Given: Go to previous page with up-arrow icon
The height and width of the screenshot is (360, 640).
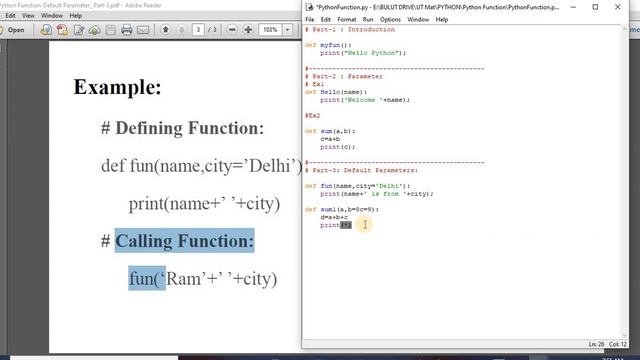Looking at the screenshot, I should click(166, 30).
